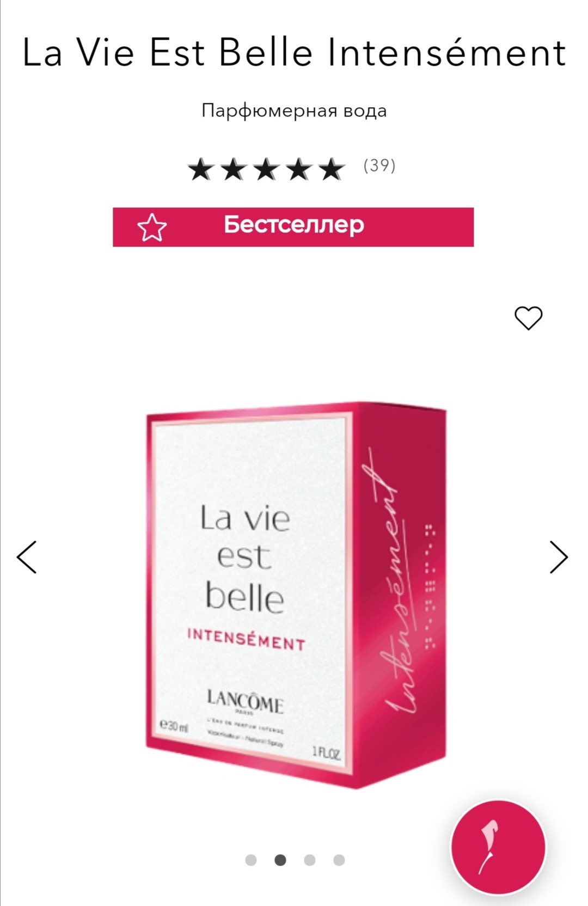Image resolution: width=588 pixels, height=906 pixels.
Task: Select the second carousel dot indicator
Action: pyautogui.click(x=280, y=860)
